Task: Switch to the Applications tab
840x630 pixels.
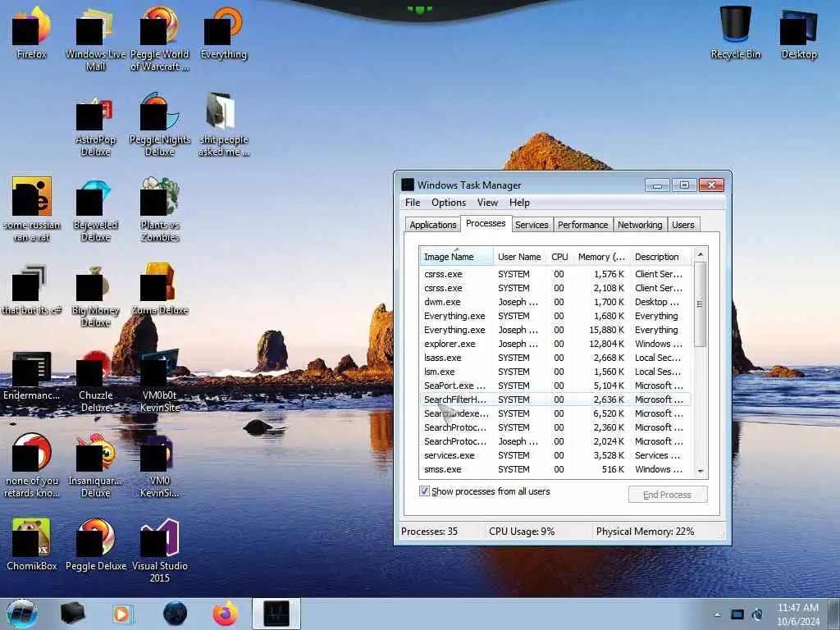Action: click(433, 225)
